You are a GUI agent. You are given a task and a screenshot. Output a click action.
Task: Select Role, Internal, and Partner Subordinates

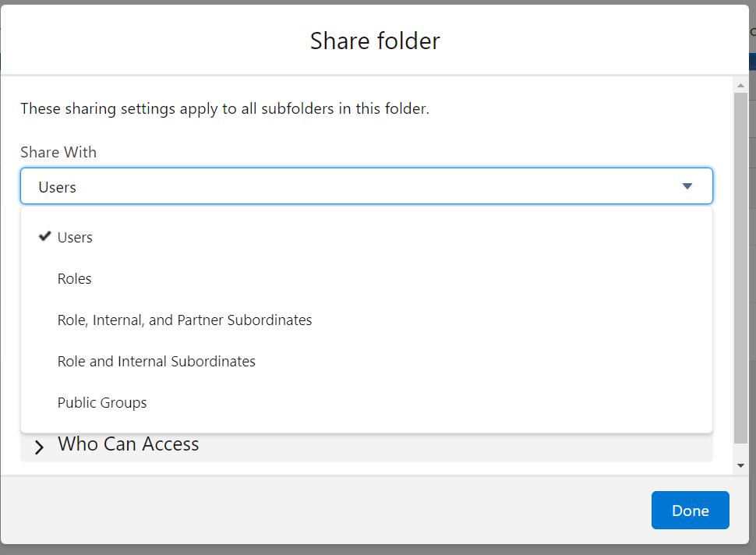pos(185,320)
